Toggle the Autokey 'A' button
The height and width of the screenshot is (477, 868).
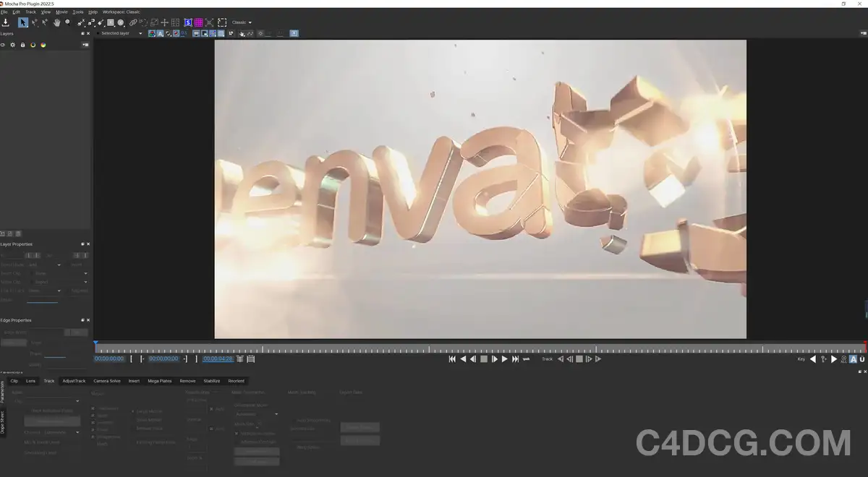[x=853, y=358]
